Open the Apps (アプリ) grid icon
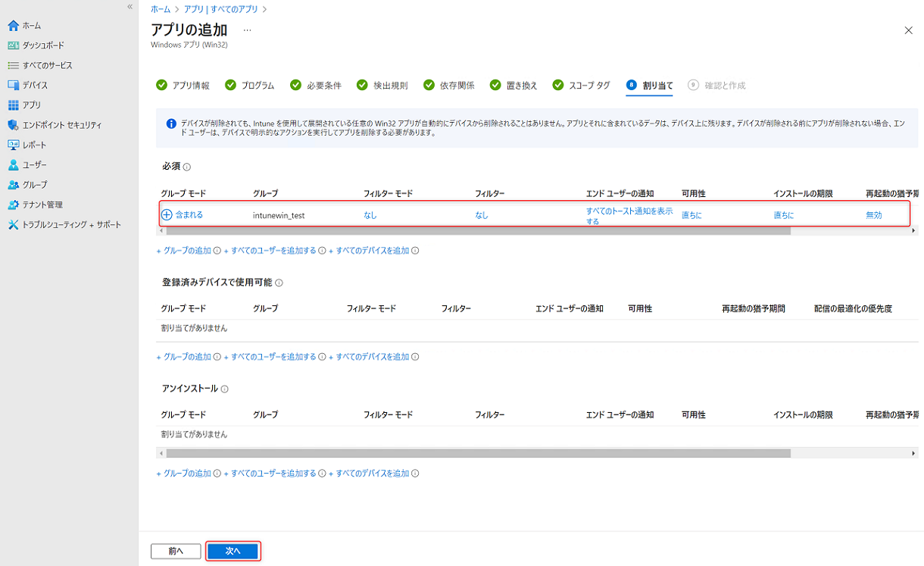Image resolution: width=924 pixels, height=566 pixels. point(13,105)
